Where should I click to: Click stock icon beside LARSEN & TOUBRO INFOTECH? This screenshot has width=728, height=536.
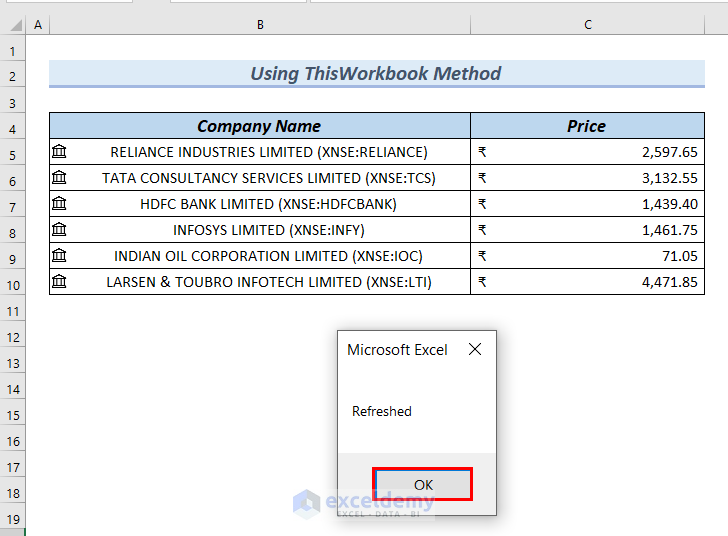(59, 281)
